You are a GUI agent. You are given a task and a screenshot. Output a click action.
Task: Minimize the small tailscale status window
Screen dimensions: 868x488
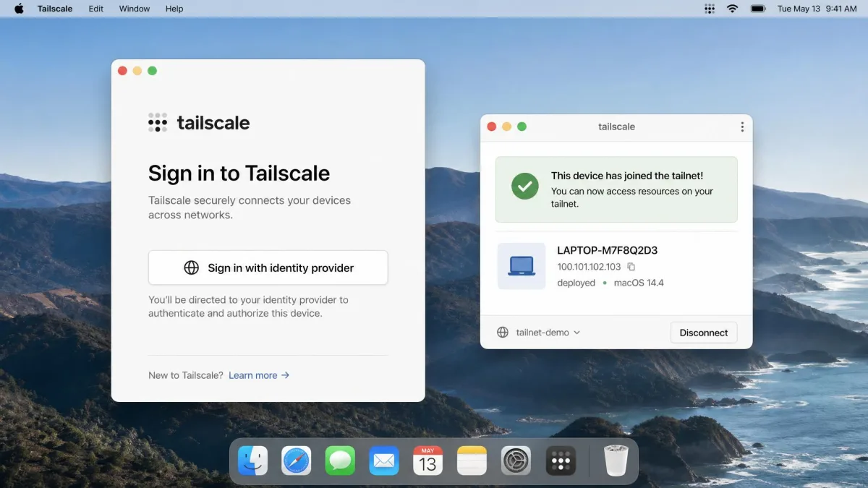pyautogui.click(x=507, y=127)
